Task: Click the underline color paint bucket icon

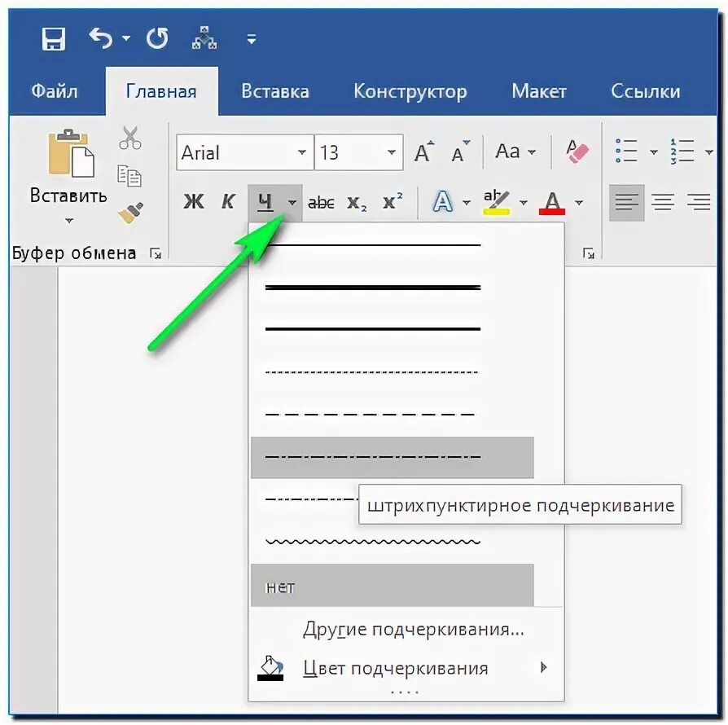Action: pyautogui.click(x=270, y=669)
